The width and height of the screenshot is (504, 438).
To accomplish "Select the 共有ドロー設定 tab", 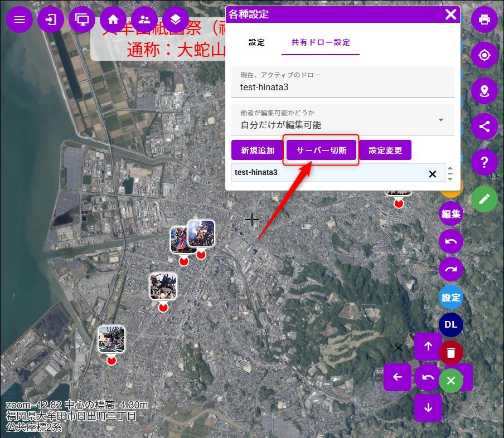I will tap(321, 42).
